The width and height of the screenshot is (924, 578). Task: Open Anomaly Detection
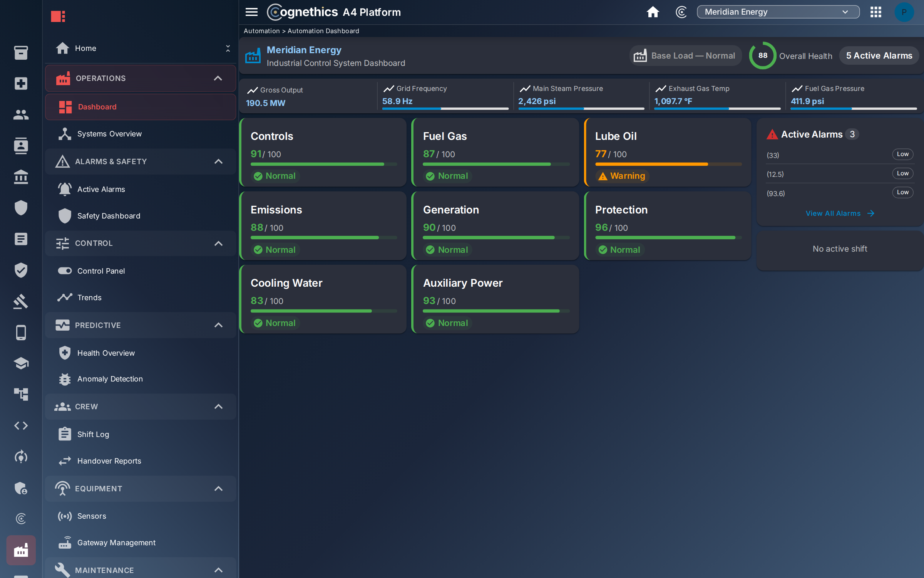point(141,379)
